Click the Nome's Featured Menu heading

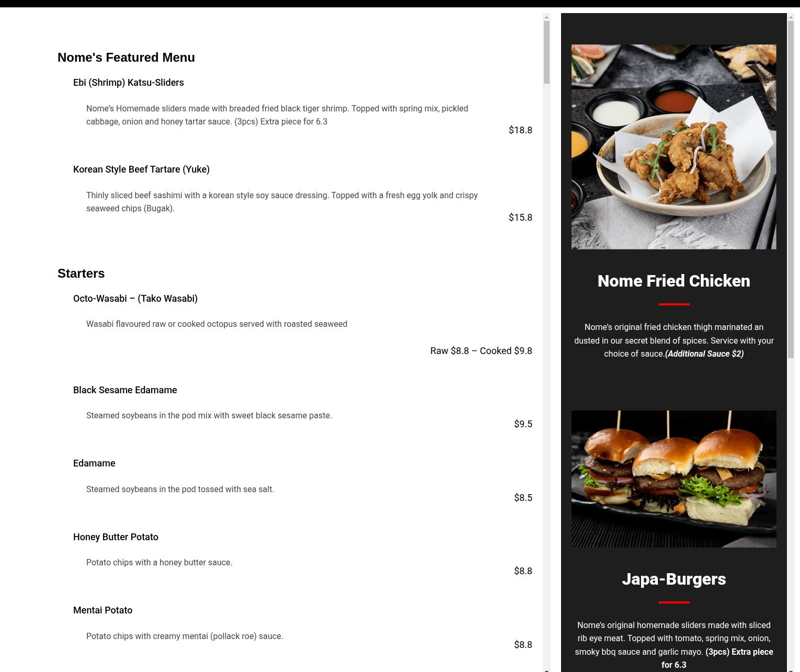(x=126, y=58)
